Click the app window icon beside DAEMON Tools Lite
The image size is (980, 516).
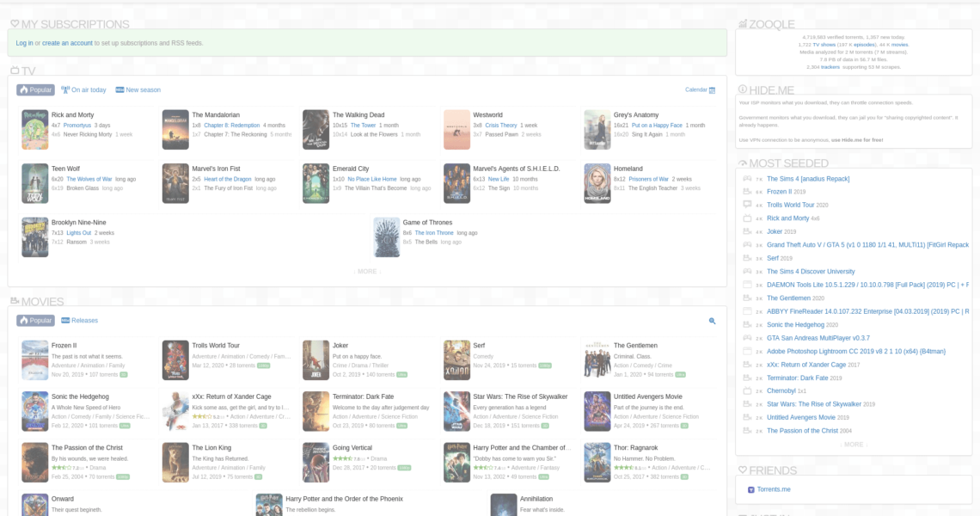747,285
